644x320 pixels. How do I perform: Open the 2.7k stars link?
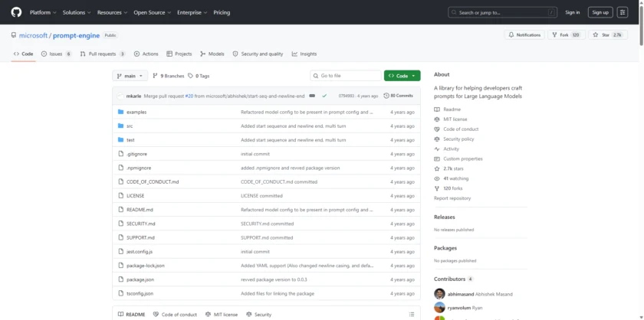pos(449,168)
